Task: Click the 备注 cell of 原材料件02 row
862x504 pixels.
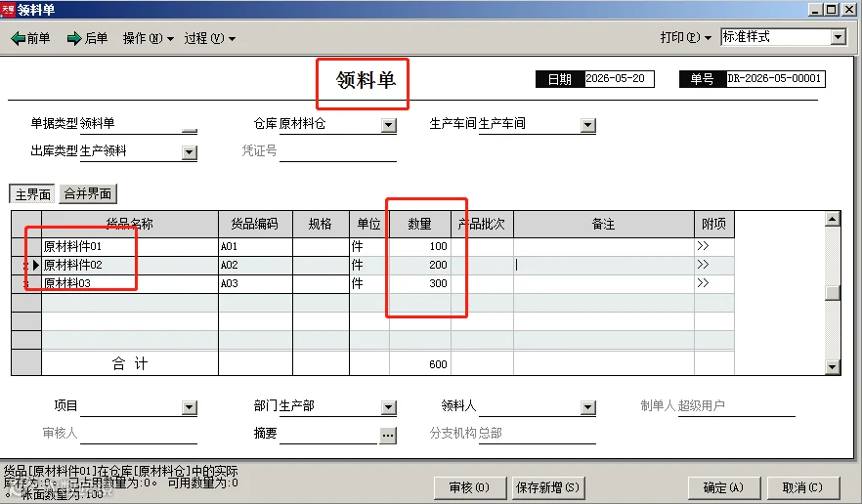Action: pos(604,265)
